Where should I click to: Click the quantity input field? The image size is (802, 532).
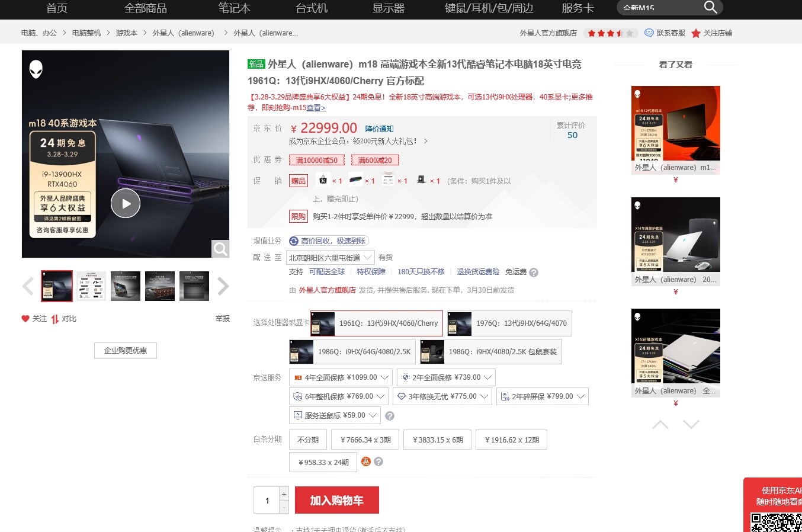[x=267, y=501]
